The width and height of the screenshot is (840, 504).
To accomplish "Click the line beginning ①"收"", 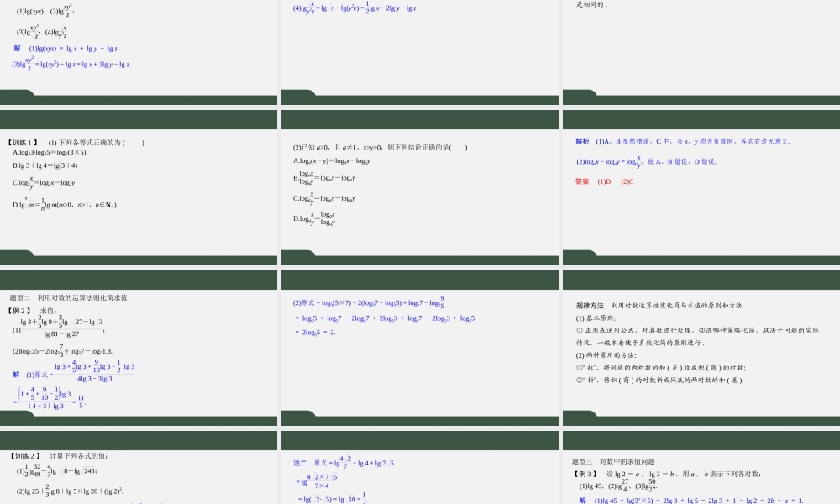I will click(661, 367).
